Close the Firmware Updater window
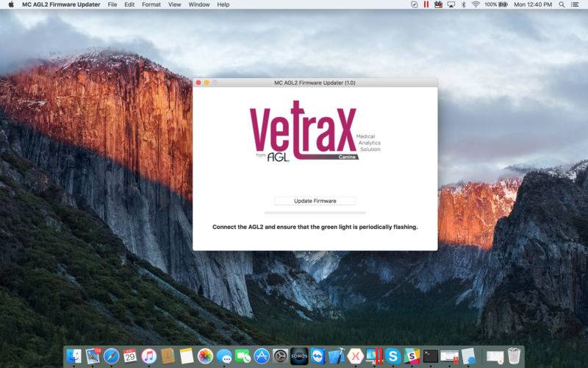588x368 pixels. (x=198, y=82)
